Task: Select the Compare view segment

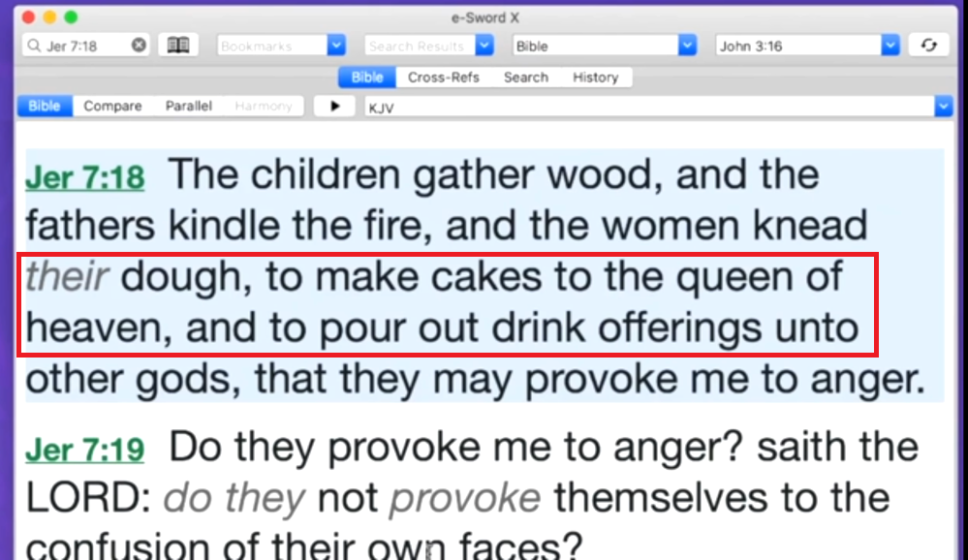Action: [x=112, y=107]
